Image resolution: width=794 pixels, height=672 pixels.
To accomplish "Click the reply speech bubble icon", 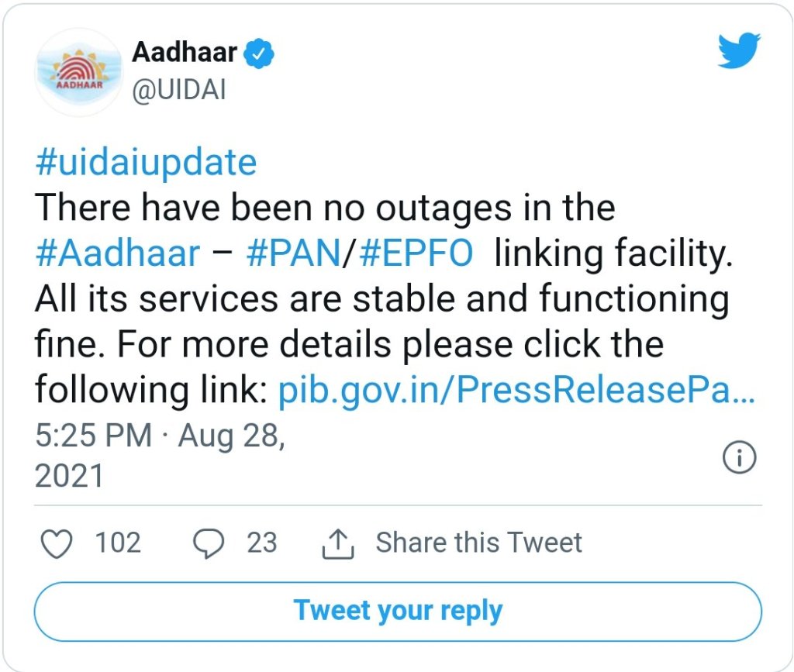I will pos(208,543).
